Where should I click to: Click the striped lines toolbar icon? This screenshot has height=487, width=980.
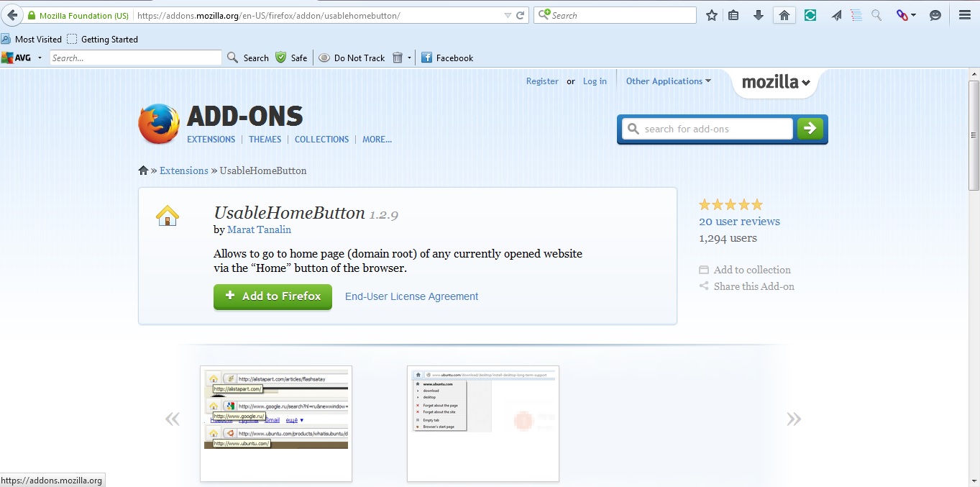point(856,15)
